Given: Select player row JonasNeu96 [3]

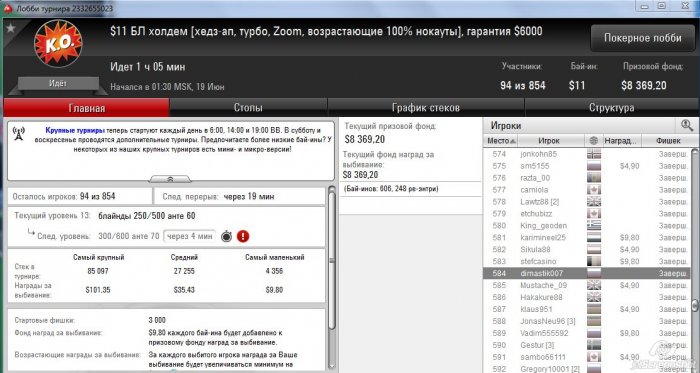Looking at the screenshot, I should click(587, 321).
